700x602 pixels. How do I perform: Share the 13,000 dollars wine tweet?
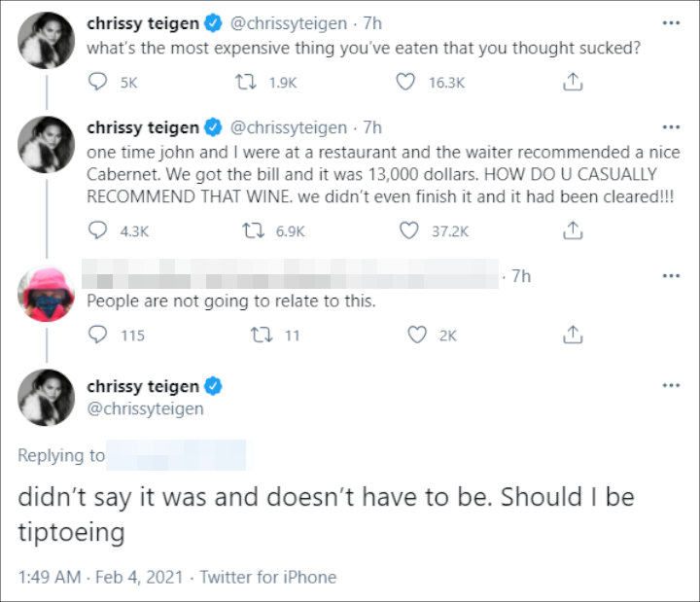(573, 230)
